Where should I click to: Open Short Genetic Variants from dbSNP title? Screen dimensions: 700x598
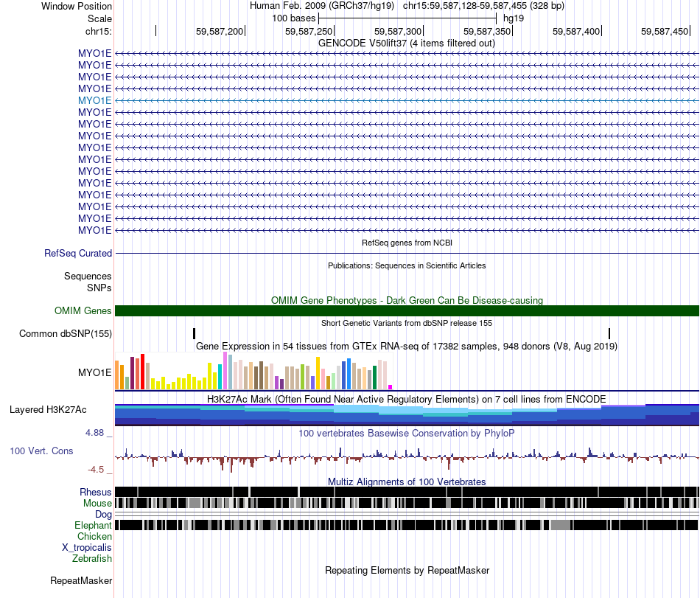407,323
